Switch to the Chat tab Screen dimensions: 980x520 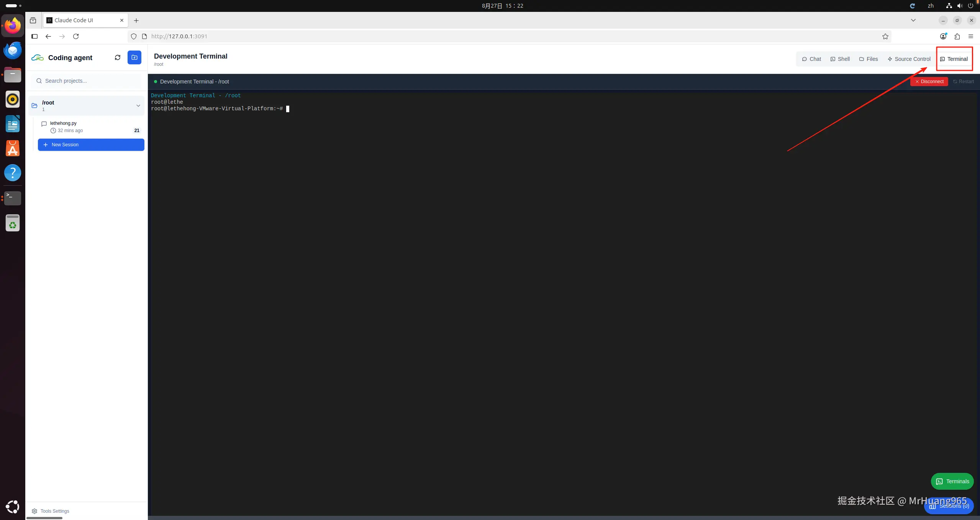pyautogui.click(x=811, y=59)
